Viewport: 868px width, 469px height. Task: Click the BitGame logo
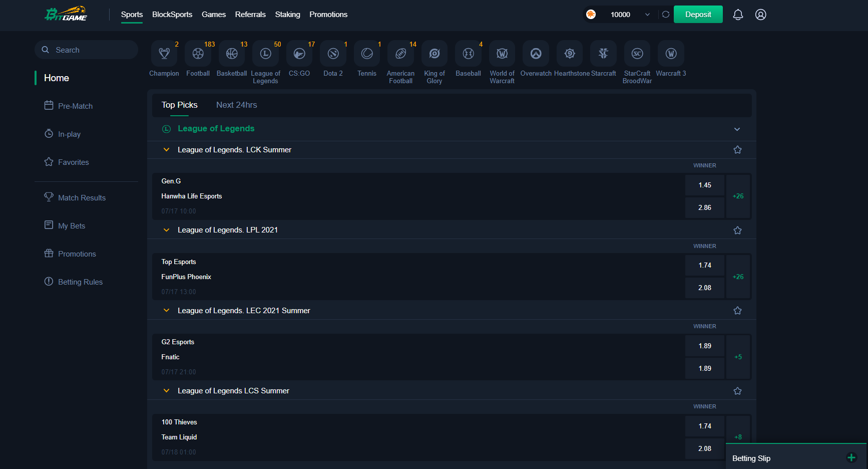[x=66, y=14]
